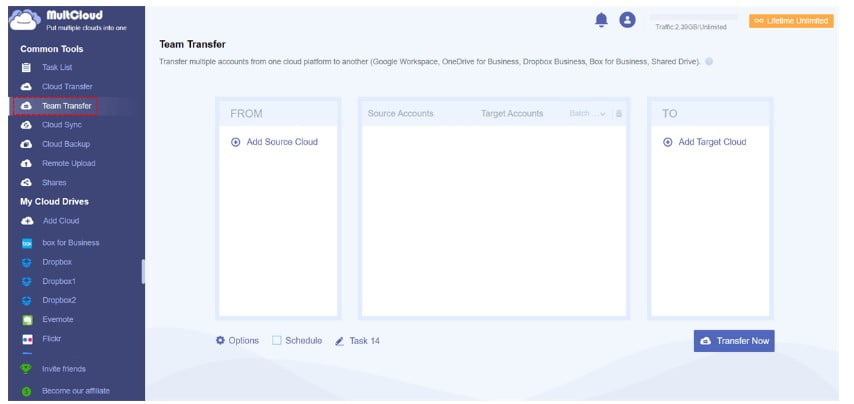Click the affiliate dollar icon
This screenshot has width=854, height=404.
[x=26, y=391]
